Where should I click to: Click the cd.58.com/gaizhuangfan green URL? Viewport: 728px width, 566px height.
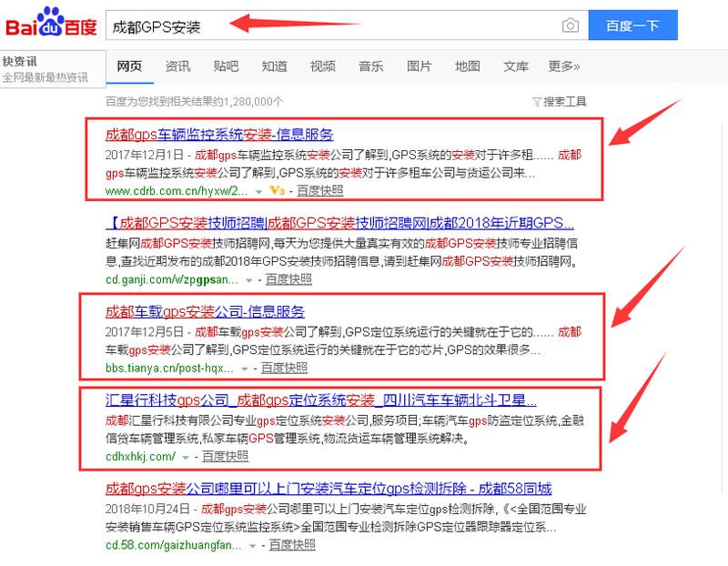(174, 545)
